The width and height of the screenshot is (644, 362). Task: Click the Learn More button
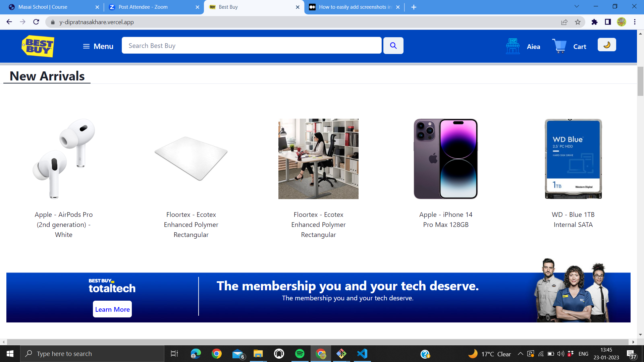point(112,309)
